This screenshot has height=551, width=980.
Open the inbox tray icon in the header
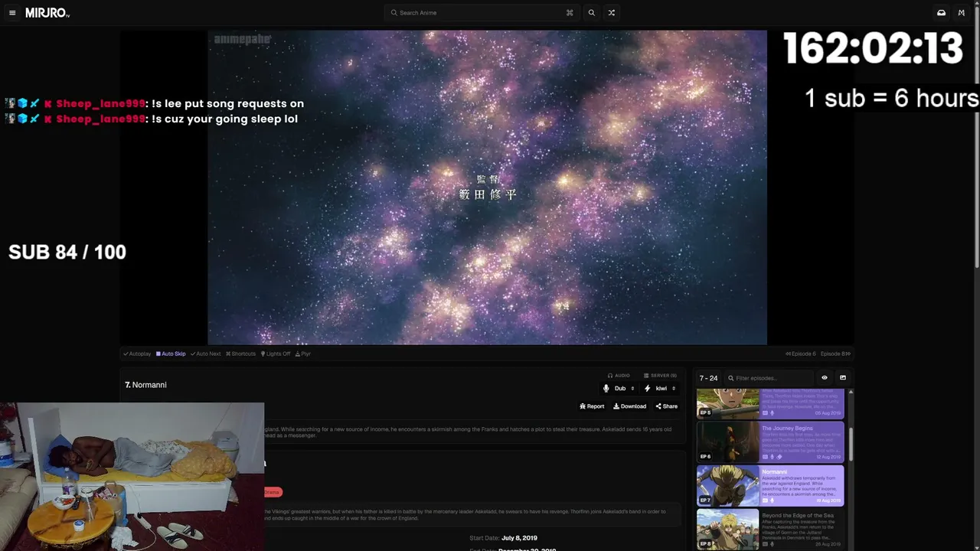941,13
